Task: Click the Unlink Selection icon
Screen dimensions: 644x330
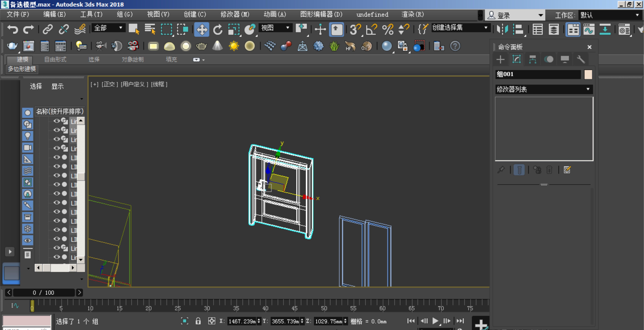Action: (x=64, y=29)
